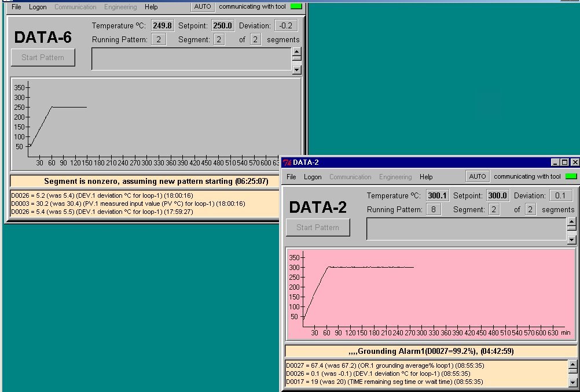
Task: Click the pink temperature chart in DATA-2
Action: [x=431, y=294]
